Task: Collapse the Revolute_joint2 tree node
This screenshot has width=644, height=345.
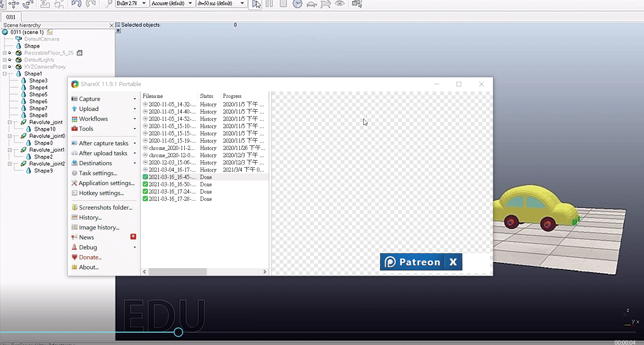Action: [10, 164]
